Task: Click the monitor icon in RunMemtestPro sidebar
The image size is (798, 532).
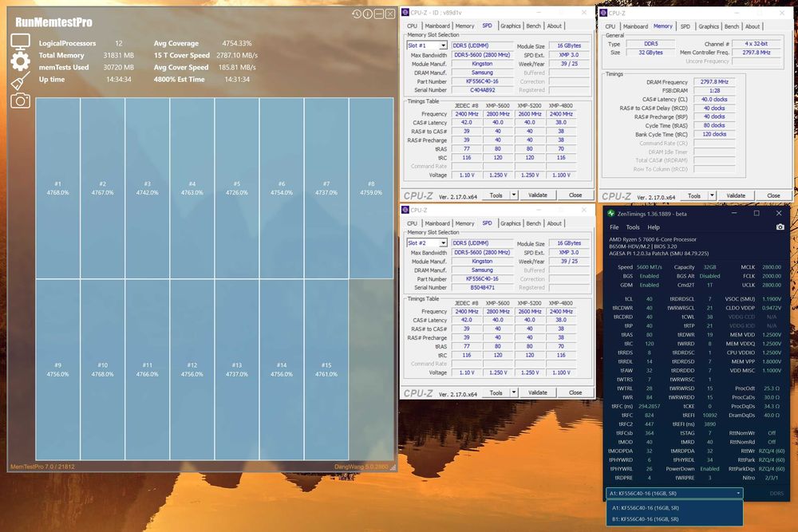Action: point(21,41)
